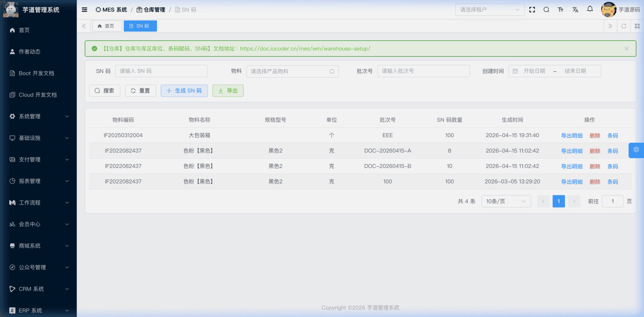Image resolution: width=644 pixels, height=317 pixels.
Task: Open the warehouse-setup documentation link
Action: tap(305, 49)
